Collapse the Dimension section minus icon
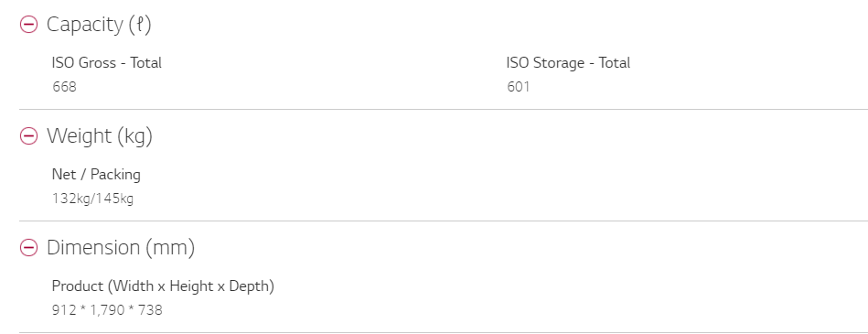This screenshot has width=868, height=334. click(28, 248)
